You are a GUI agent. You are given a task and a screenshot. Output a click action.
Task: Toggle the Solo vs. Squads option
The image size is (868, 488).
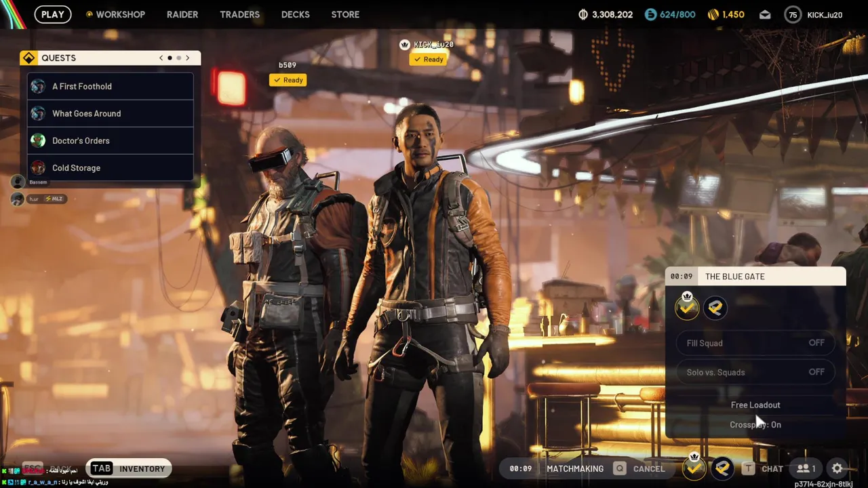point(755,372)
